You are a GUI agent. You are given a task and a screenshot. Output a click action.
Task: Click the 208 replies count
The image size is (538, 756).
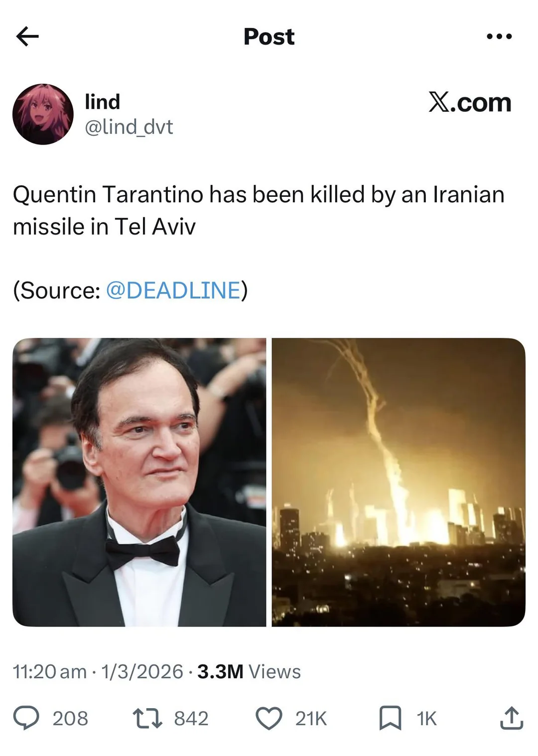click(70, 719)
